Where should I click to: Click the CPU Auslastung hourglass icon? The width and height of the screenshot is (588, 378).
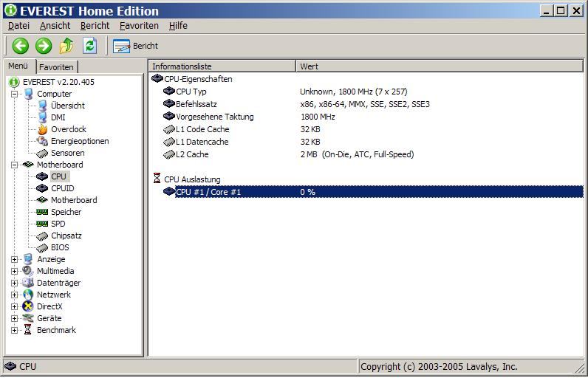click(157, 179)
